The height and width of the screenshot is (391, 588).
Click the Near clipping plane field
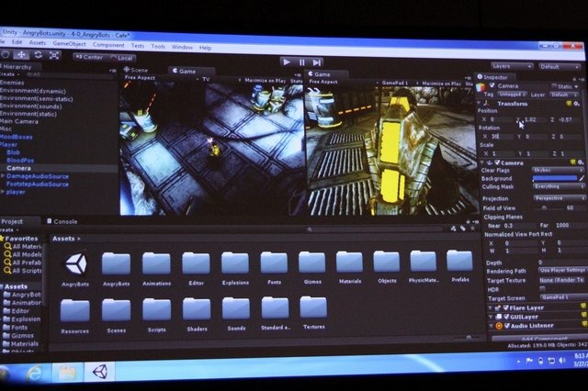[519, 226]
